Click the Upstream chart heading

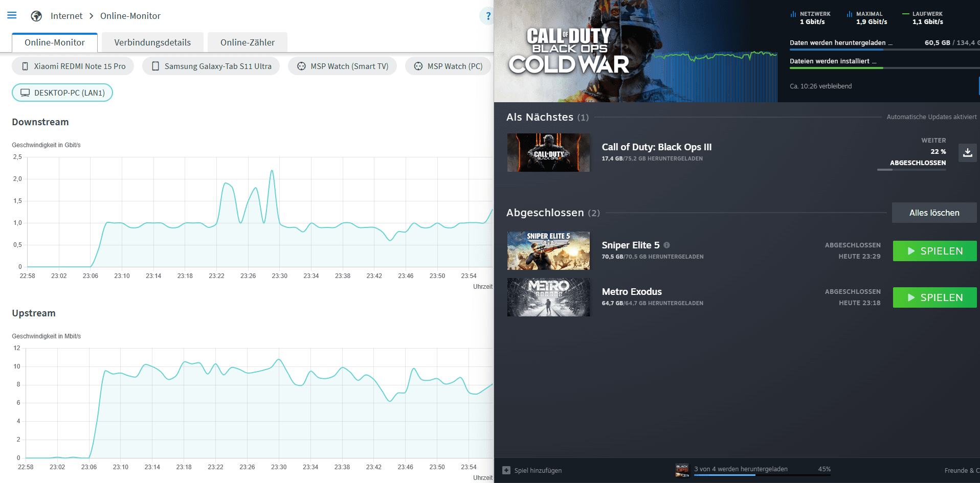pyautogui.click(x=34, y=313)
